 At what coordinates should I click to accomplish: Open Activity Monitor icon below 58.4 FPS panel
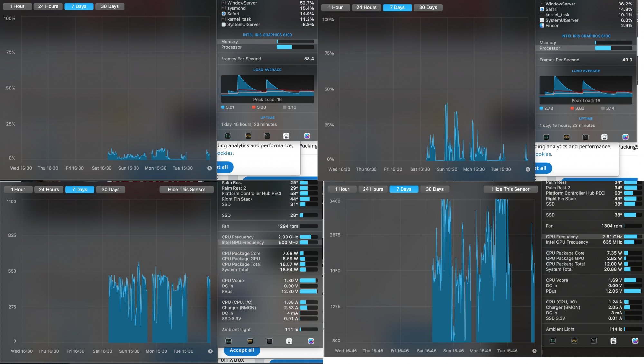pos(228,136)
